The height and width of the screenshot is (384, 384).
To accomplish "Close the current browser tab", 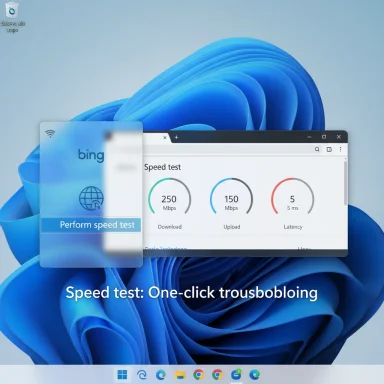I will (165, 137).
